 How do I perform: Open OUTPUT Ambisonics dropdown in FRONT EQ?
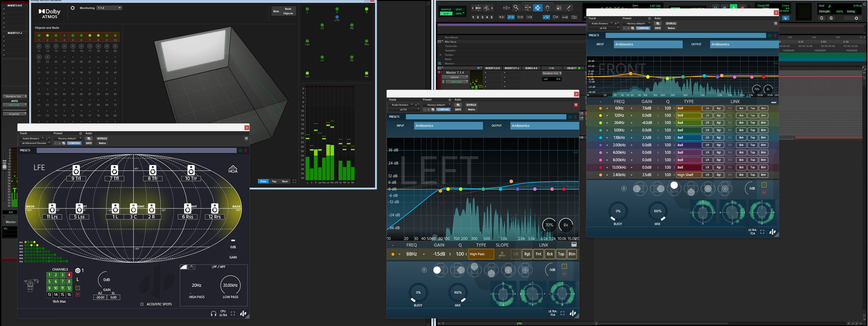pyautogui.click(x=744, y=44)
